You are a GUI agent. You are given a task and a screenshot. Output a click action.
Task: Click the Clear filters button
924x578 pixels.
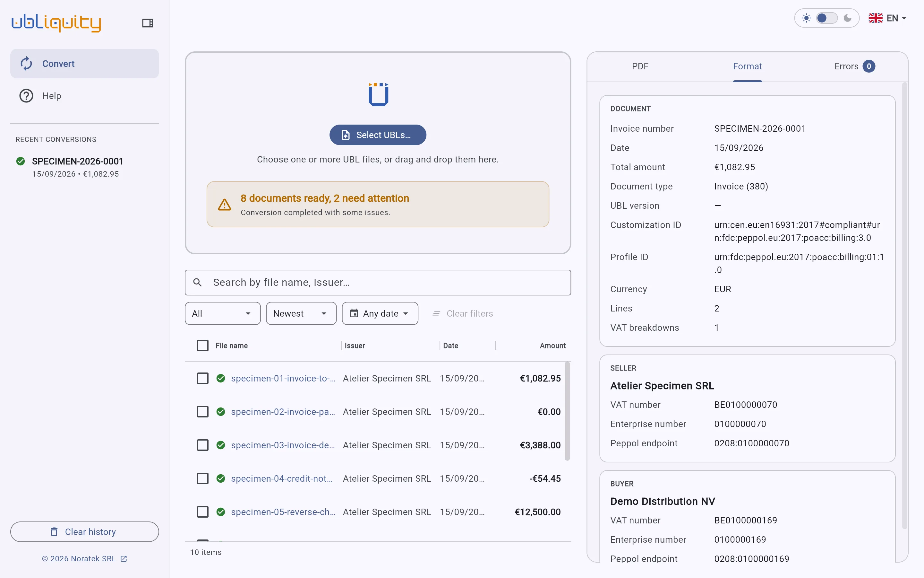coord(462,313)
